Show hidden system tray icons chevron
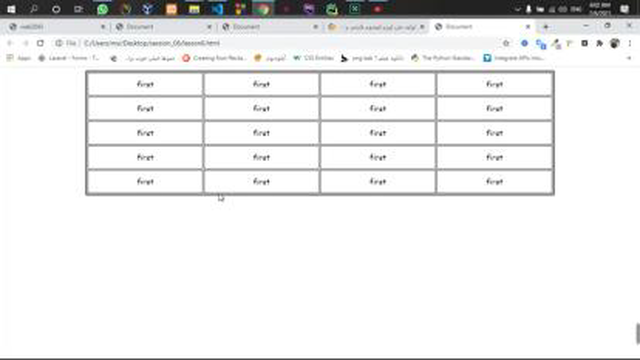640x360 pixels. click(518, 9)
